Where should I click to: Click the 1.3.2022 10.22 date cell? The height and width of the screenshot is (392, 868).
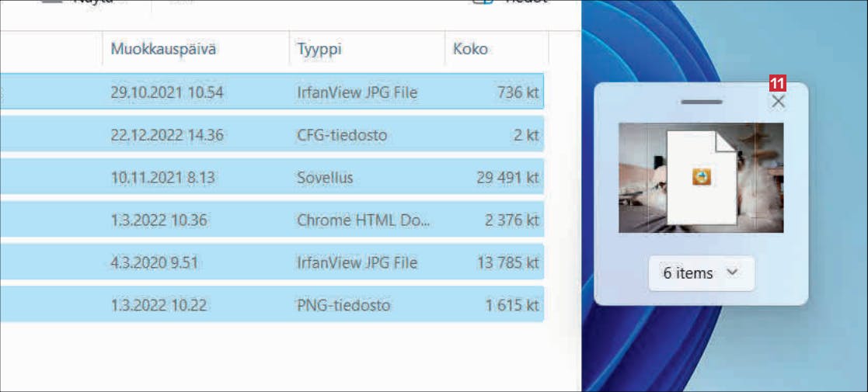coord(159,304)
